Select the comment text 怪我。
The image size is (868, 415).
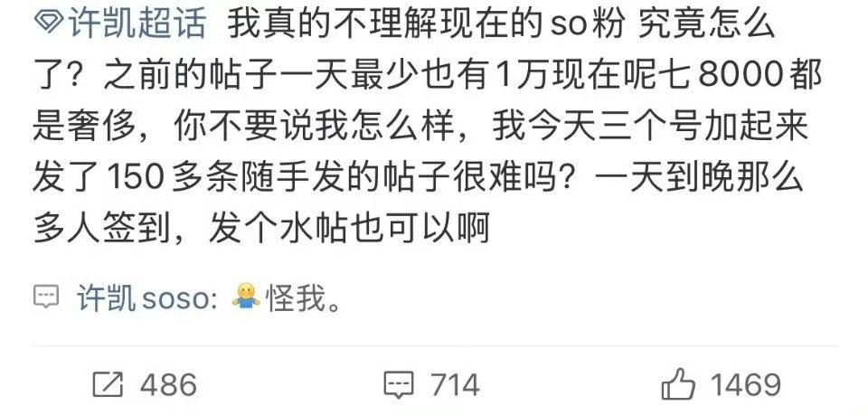(x=304, y=298)
